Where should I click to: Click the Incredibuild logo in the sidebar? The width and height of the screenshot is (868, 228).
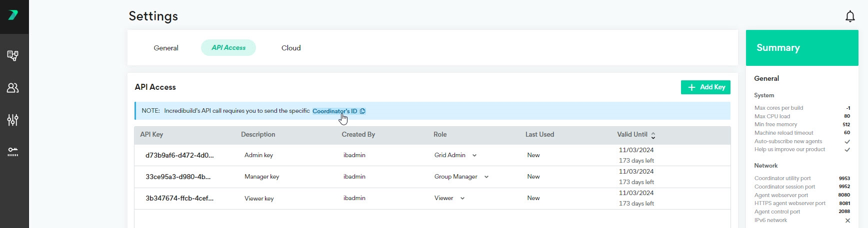tap(13, 15)
